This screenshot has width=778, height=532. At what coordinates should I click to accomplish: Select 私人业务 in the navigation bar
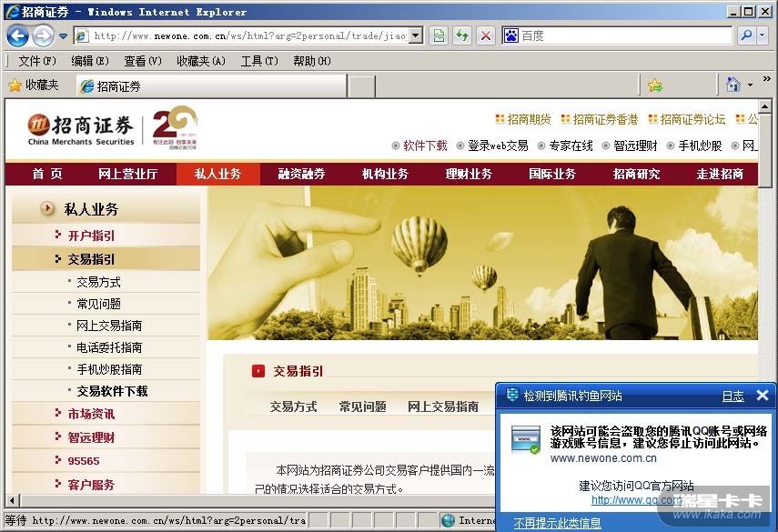coord(217,174)
